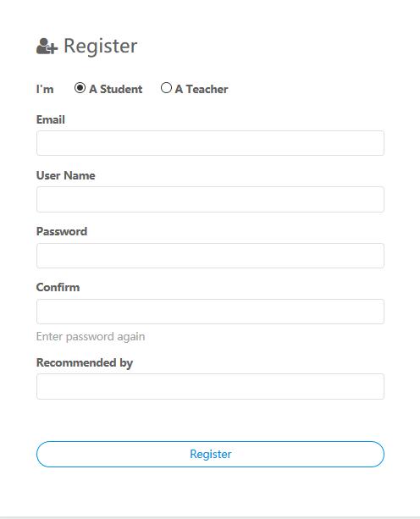Focus the Password input field

(x=210, y=256)
